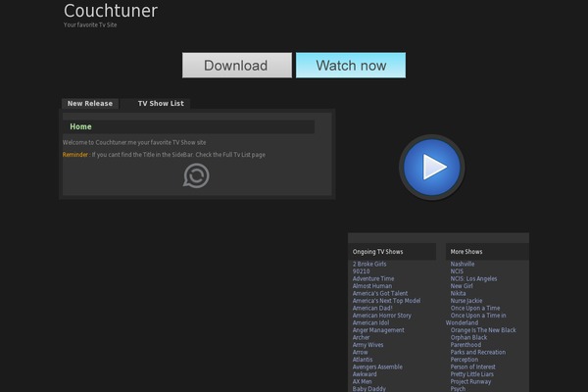Click the blue play button icon
This screenshot has height=392, width=588.
pyautogui.click(x=431, y=168)
